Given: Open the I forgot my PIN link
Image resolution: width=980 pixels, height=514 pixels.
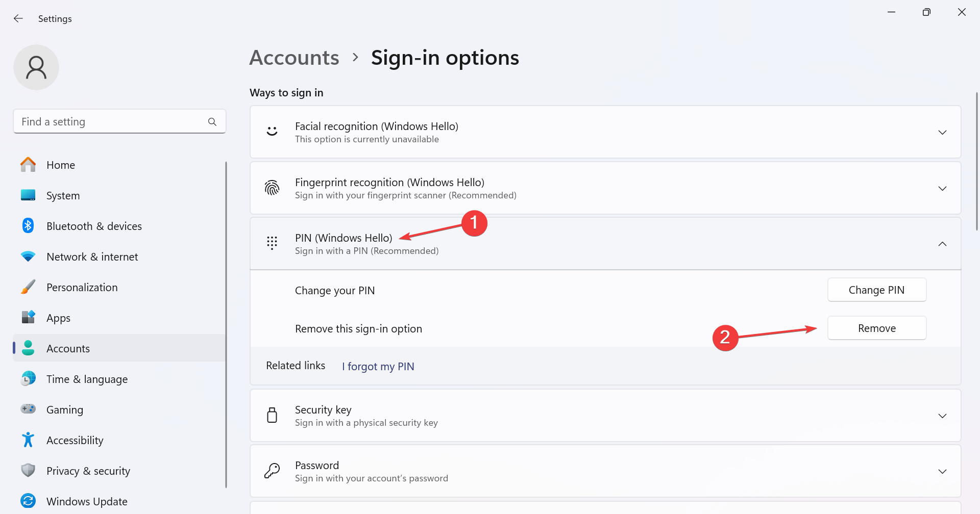Looking at the screenshot, I should click(378, 366).
